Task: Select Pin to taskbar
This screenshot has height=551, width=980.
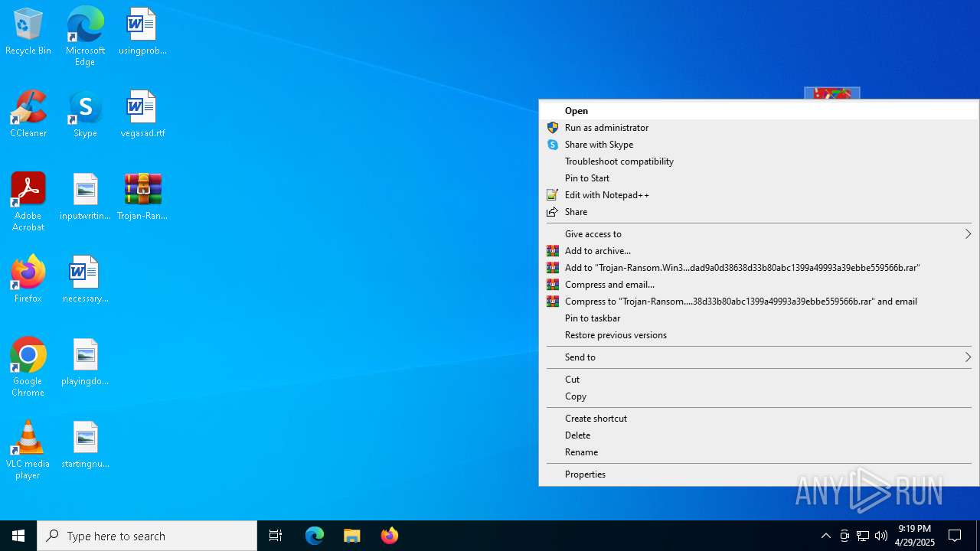Action: point(759,318)
